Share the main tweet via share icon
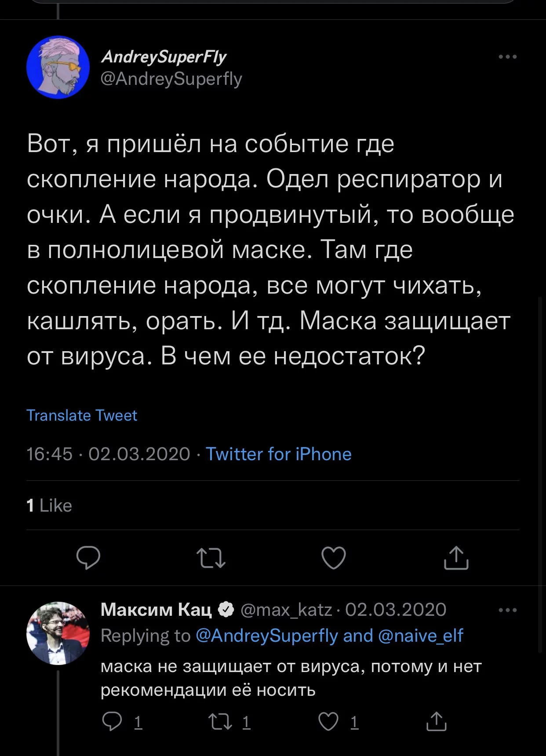Image resolution: width=546 pixels, height=756 pixels. (x=456, y=557)
